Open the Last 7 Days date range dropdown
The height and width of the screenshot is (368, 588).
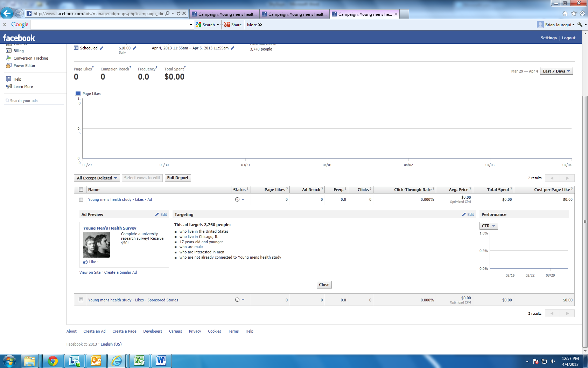556,71
